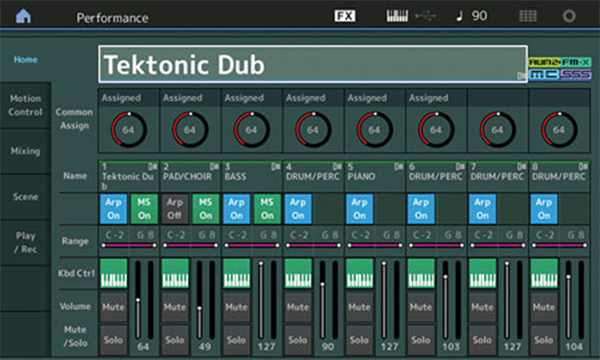Toggle MS On for part 2
The image size is (600, 360).
tap(206, 209)
